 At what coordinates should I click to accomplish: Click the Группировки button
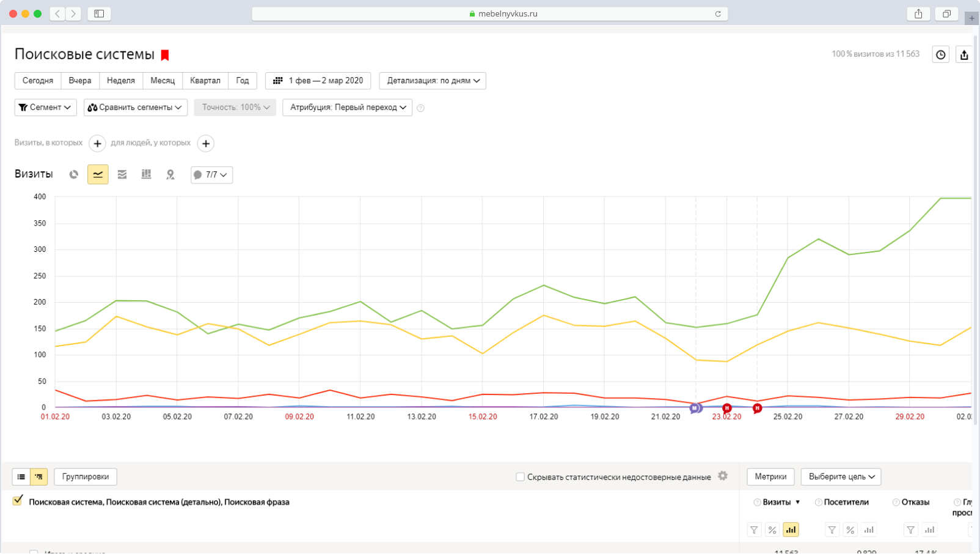click(86, 476)
